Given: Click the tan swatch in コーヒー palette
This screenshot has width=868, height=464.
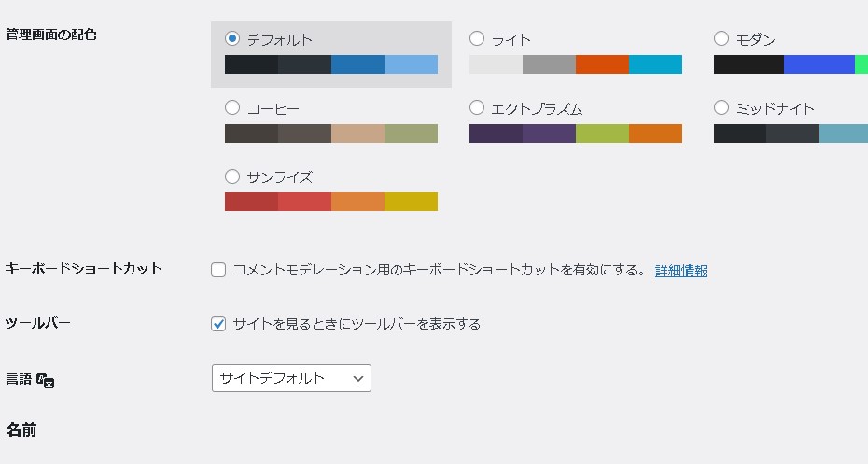Looking at the screenshot, I should (357, 134).
